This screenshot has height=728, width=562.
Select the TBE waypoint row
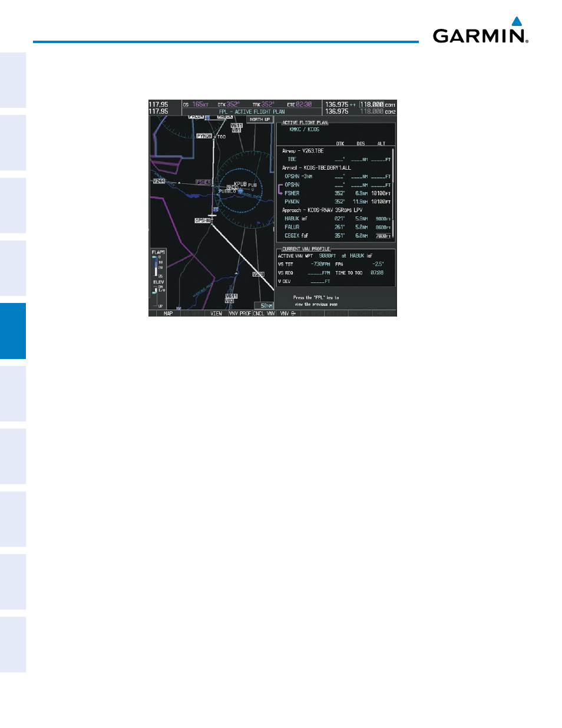(x=336, y=159)
